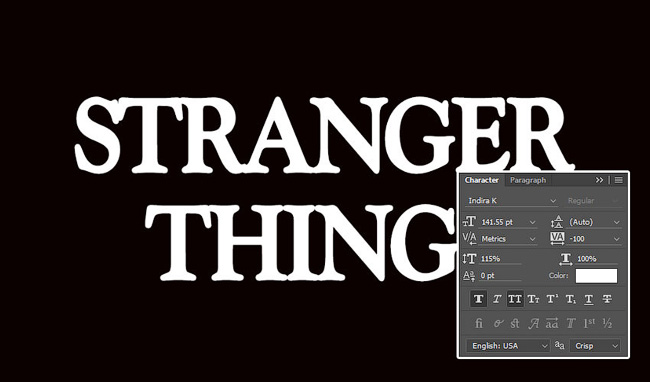
Task: Edit the 100% horizontal scale field
Action: (597, 259)
